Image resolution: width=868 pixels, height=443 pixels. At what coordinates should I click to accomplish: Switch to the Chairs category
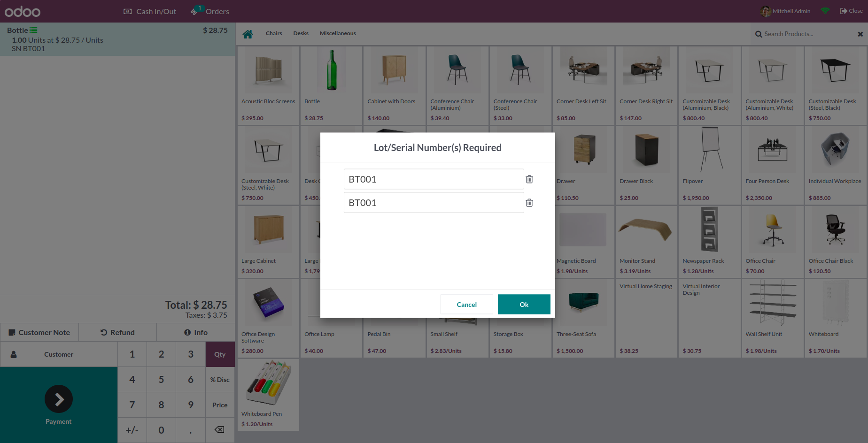pyautogui.click(x=274, y=33)
